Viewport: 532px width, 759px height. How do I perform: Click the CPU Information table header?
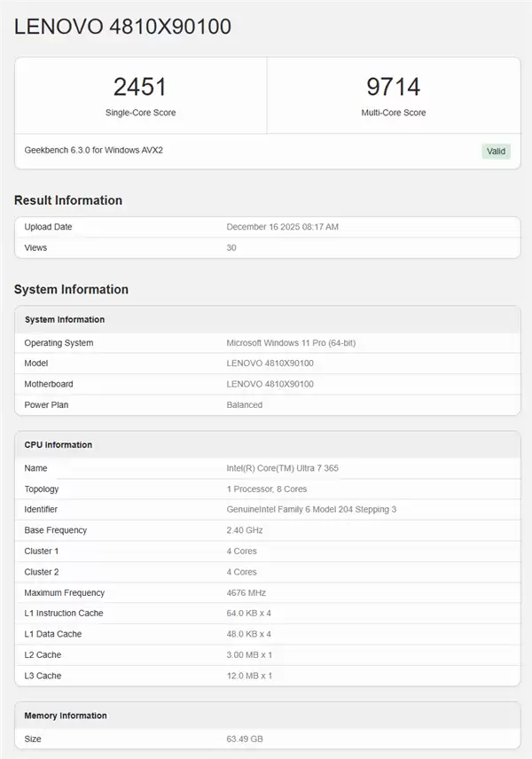pyautogui.click(x=59, y=445)
